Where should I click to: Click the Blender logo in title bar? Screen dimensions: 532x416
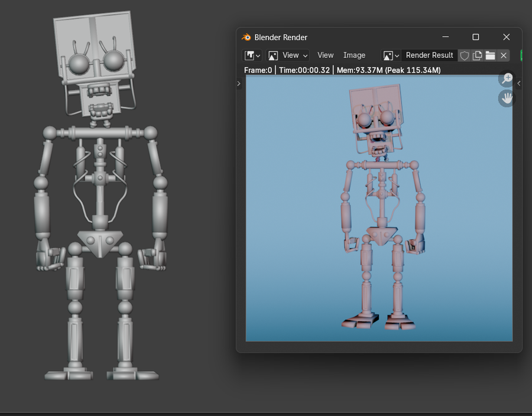(246, 37)
